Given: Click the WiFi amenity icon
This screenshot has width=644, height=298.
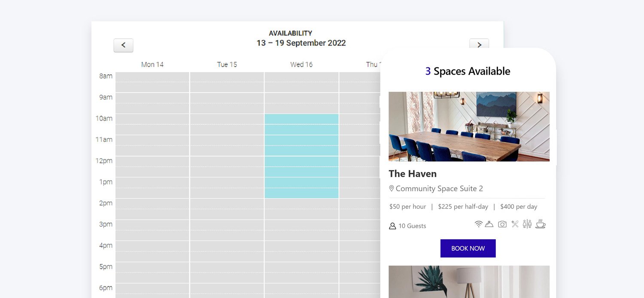Looking at the screenshot, I should coord(478,224).
